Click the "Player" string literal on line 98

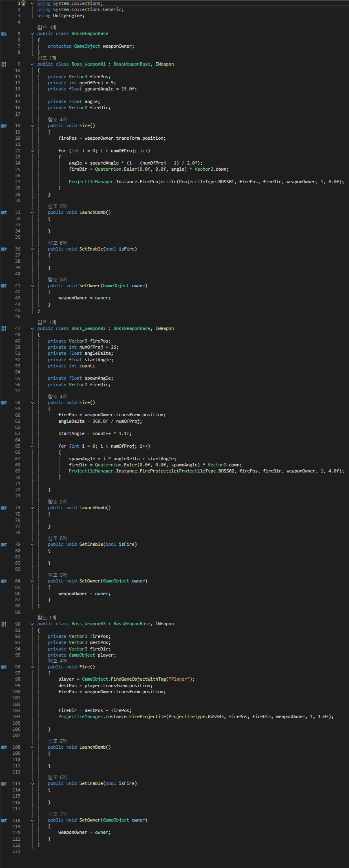179,679
